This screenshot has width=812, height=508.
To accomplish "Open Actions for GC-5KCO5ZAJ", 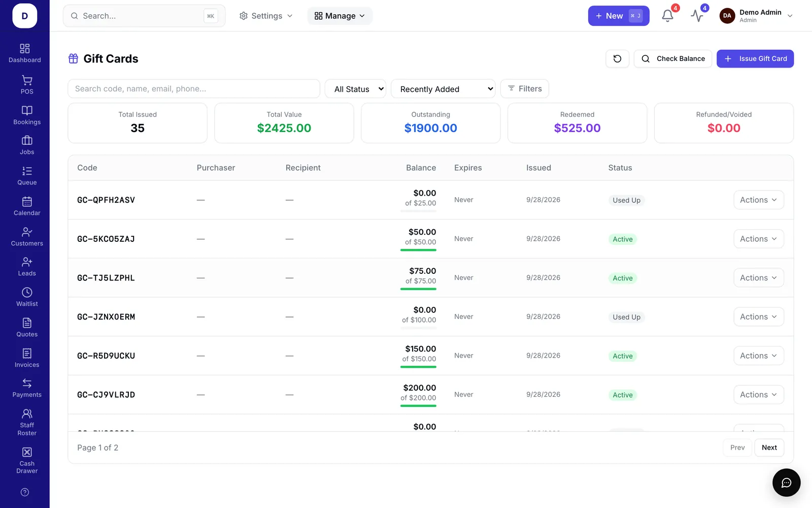I will (758, 239).
